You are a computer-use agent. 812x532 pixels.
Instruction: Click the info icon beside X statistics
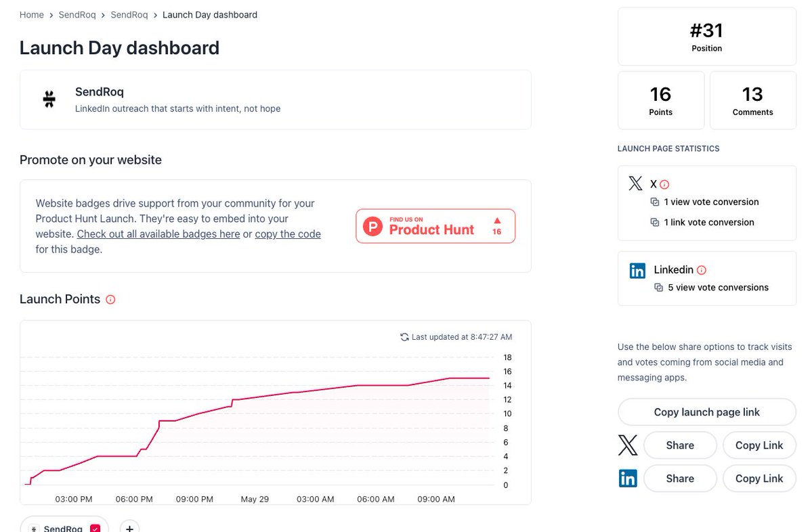point(664,184)
